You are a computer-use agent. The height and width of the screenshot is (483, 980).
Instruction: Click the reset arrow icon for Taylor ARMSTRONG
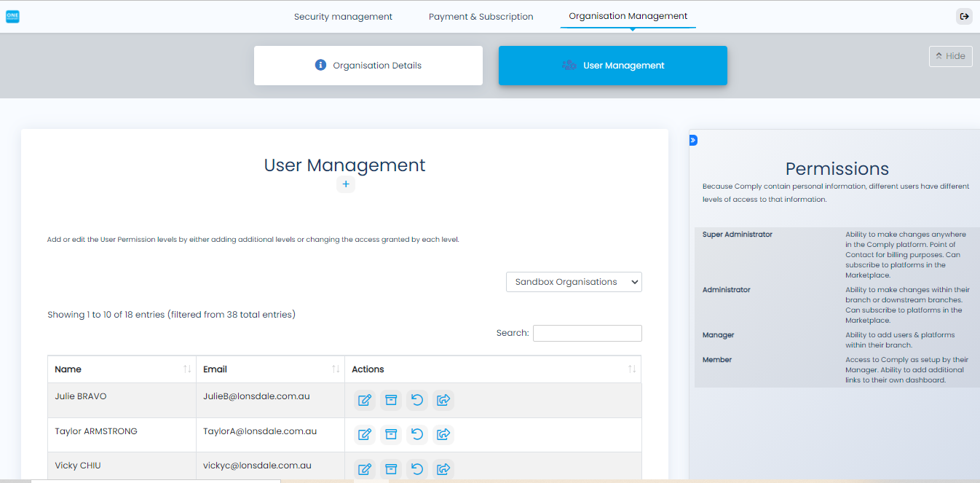(x=417, y=435)
